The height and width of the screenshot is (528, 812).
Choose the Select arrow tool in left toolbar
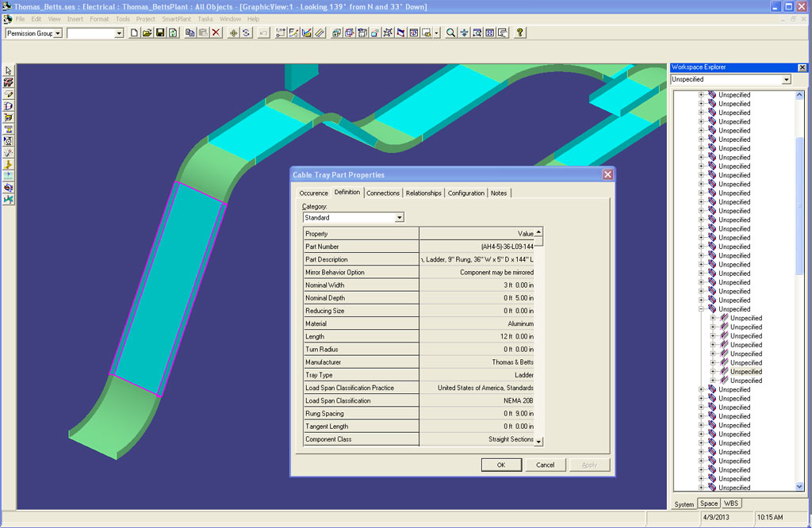[9, 71]
